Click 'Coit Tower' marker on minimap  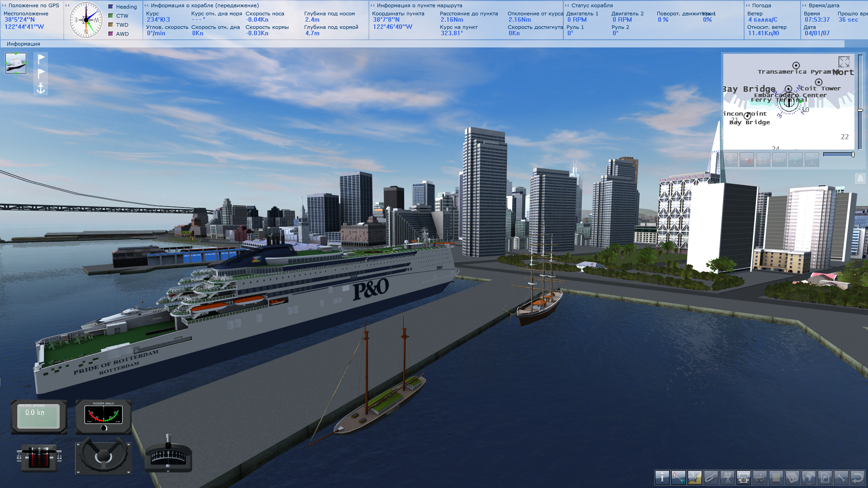(x=819, y=82)
